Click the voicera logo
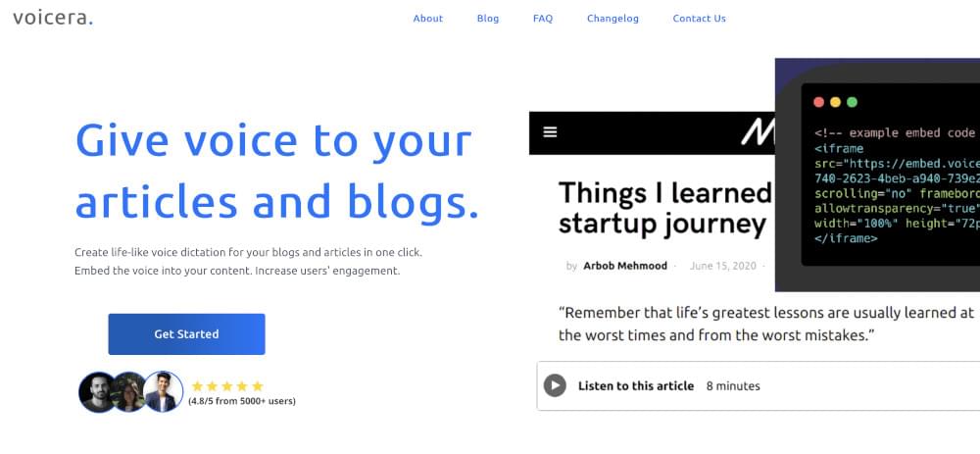 tap(53, 18)
